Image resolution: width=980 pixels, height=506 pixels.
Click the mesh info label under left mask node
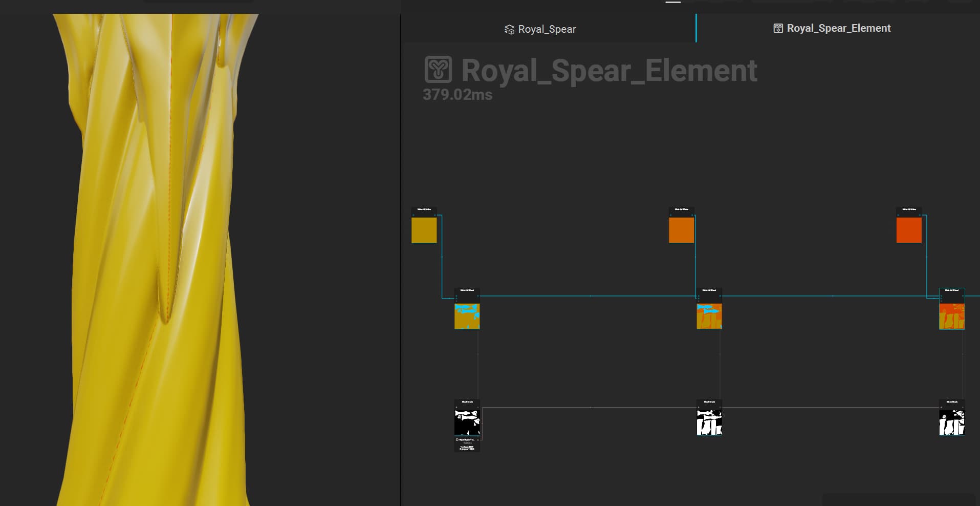point(467,444)
